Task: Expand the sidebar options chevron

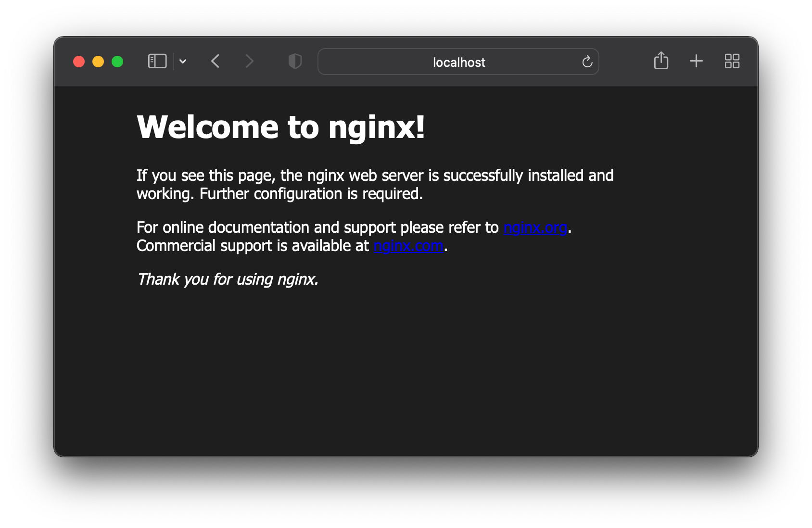Action: (183, 61)
